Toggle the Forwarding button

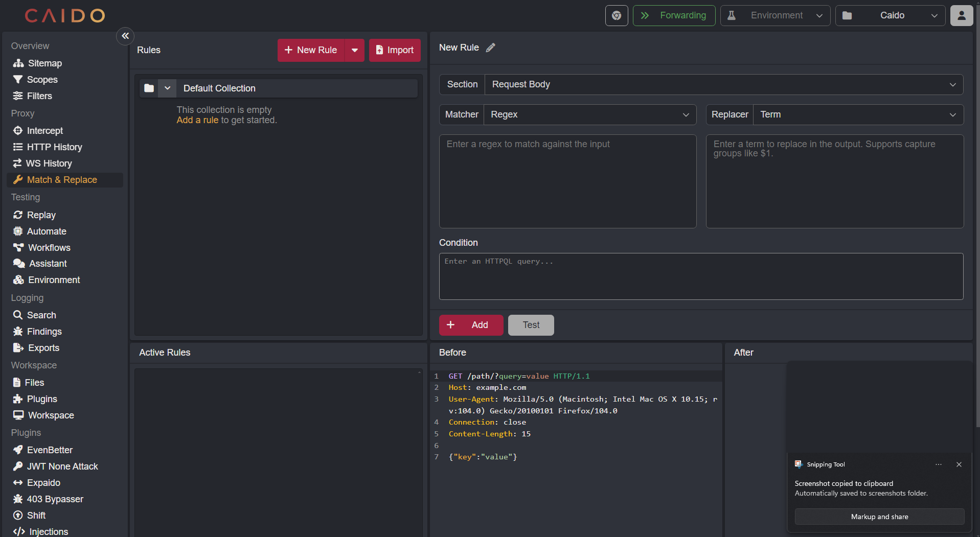674,15
